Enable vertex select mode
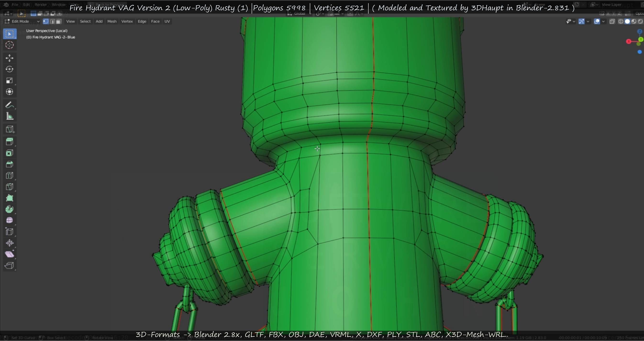The width and height of the screenshot is (644, 341). click(x=45, y=22)
